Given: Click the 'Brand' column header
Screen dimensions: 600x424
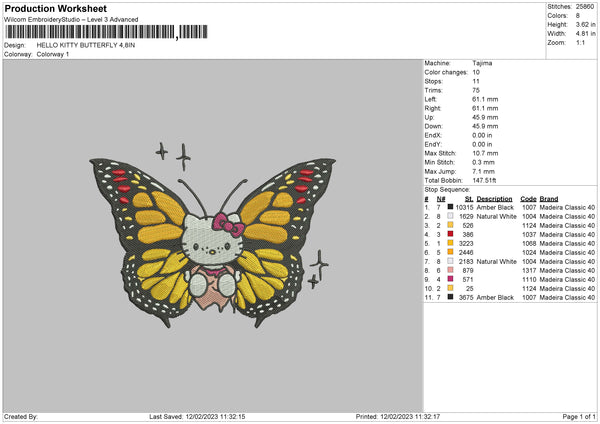Looking at the screenshot, I should [549, 199].
